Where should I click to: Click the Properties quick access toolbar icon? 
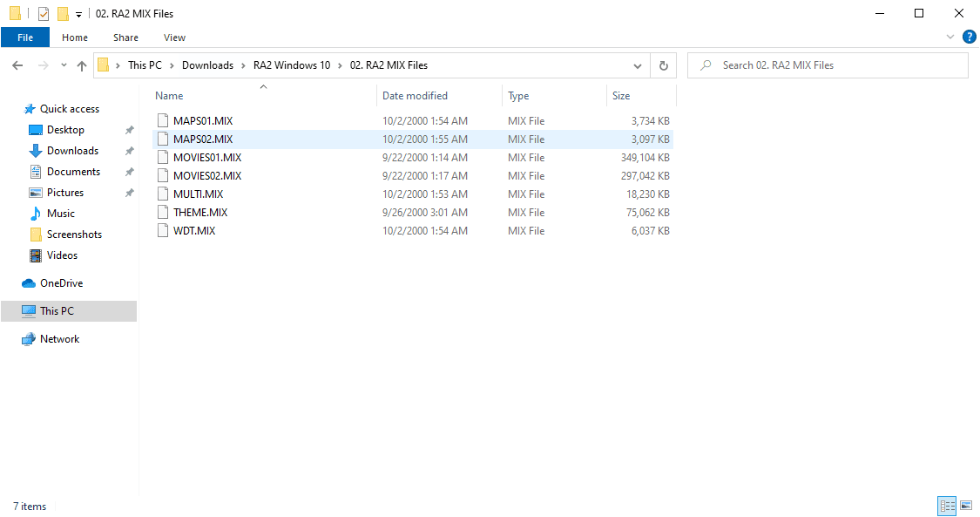[44, 13]
